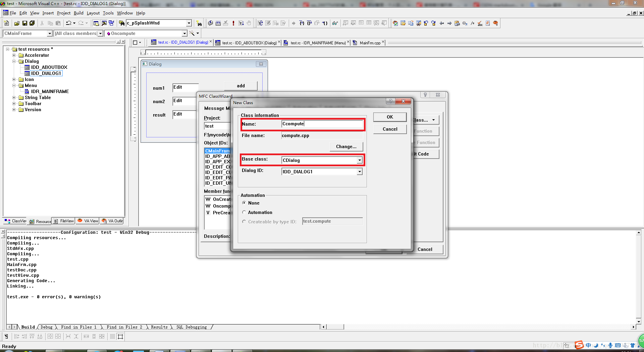Open the CMainFrame class dropdown
Viewport: 644px width, 352px height.
tap(50, 33)
